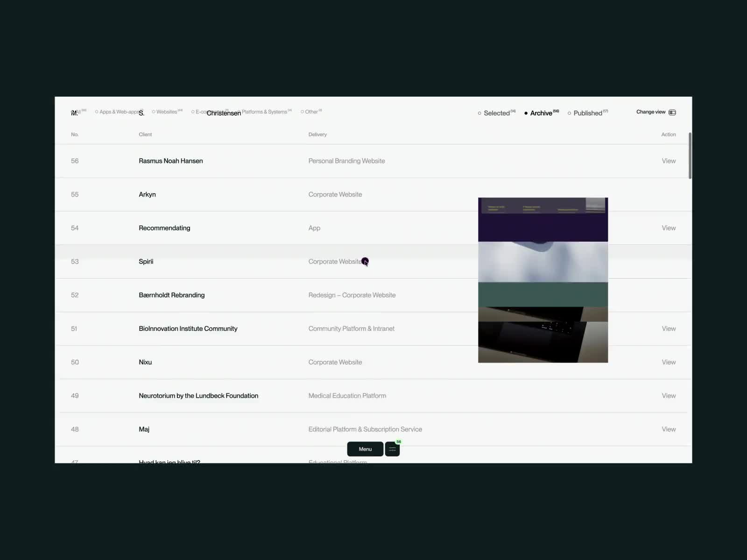Open the Arkyn client entry

coord(147,195)
